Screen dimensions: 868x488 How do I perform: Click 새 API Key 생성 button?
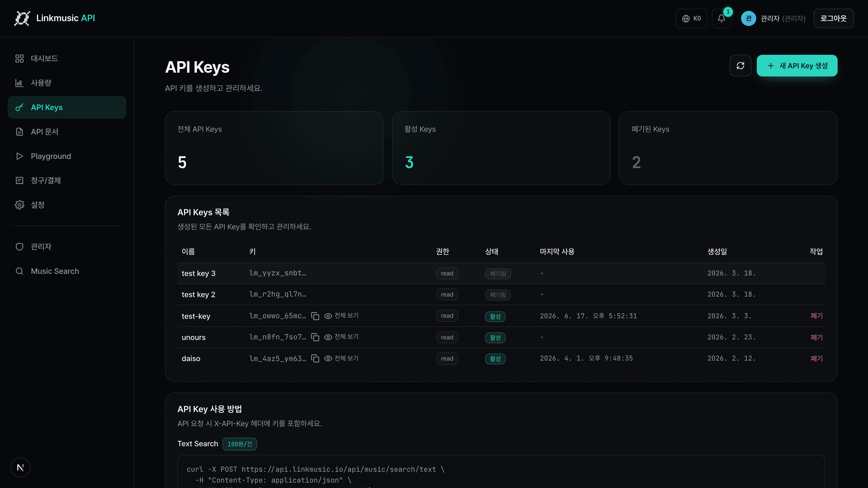pyautogui.click(x=797, y=66)
